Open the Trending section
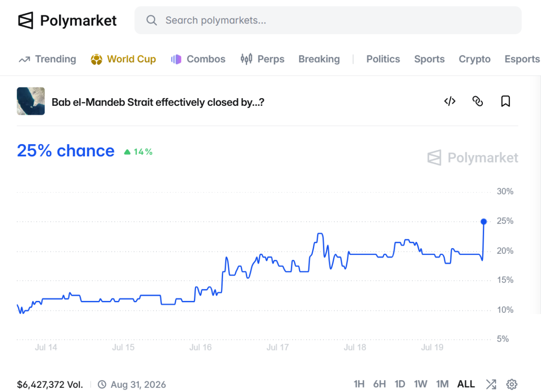Screen dimensions: 541x392 (47, 59)
